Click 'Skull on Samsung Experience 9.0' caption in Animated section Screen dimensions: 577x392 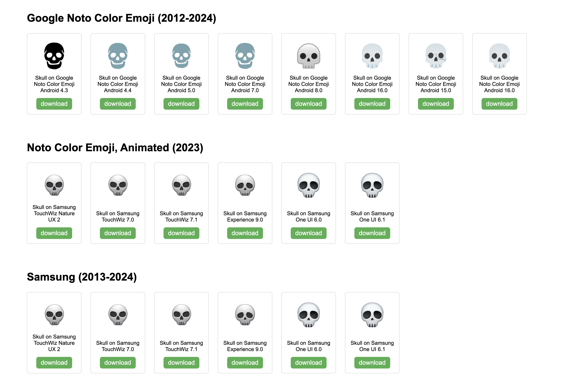[245, 216]
